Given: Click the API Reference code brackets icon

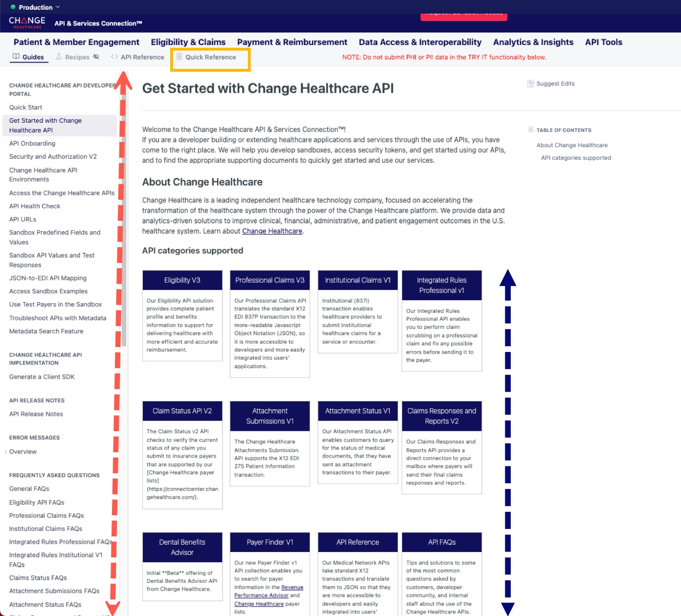Looking at the screenshot, I should tap(114, 57).
